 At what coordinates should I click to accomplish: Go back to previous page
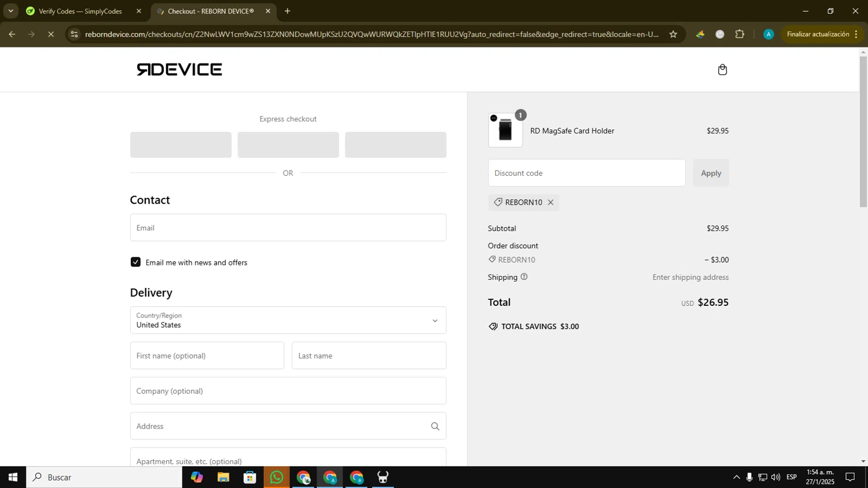(x=12, y=34)
